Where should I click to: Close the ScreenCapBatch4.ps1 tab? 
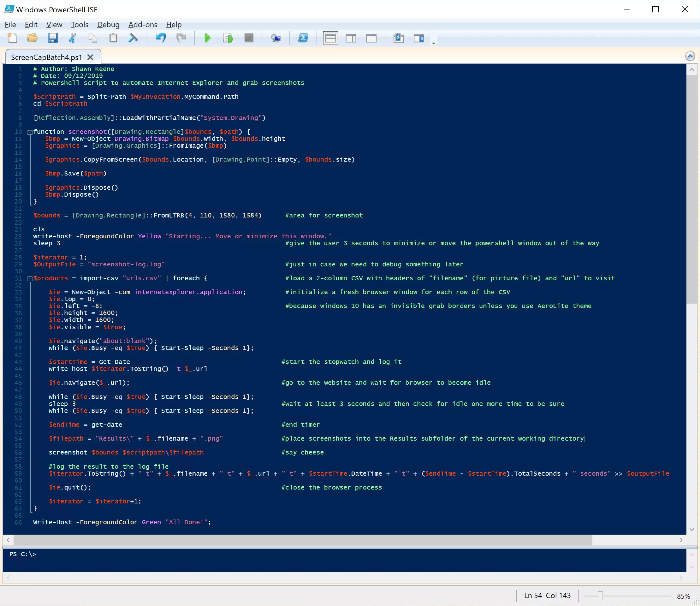coord(90,57)
